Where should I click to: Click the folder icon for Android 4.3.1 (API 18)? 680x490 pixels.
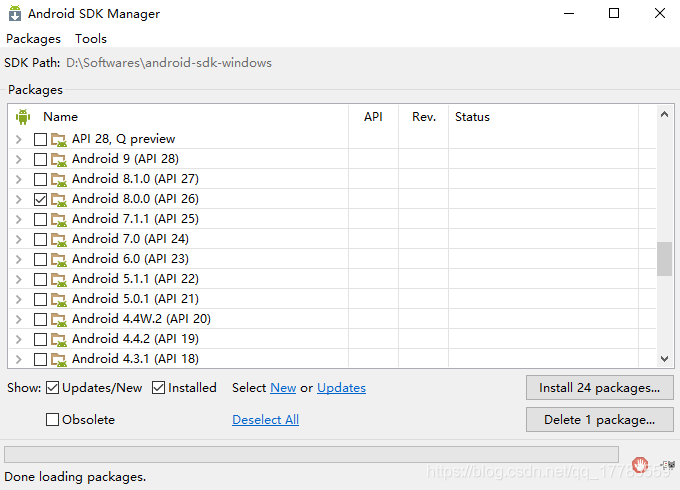point(59,359)
